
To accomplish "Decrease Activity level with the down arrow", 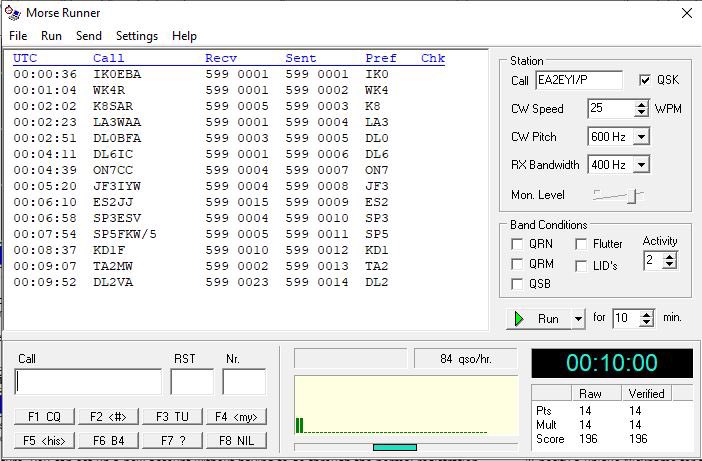I will pos(669,265).
